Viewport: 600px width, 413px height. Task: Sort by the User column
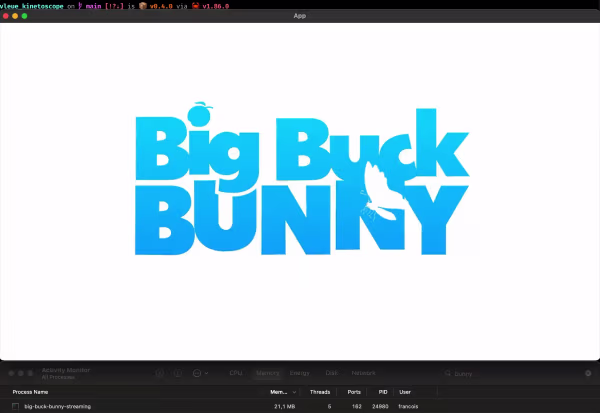click(x=405, y=392)
